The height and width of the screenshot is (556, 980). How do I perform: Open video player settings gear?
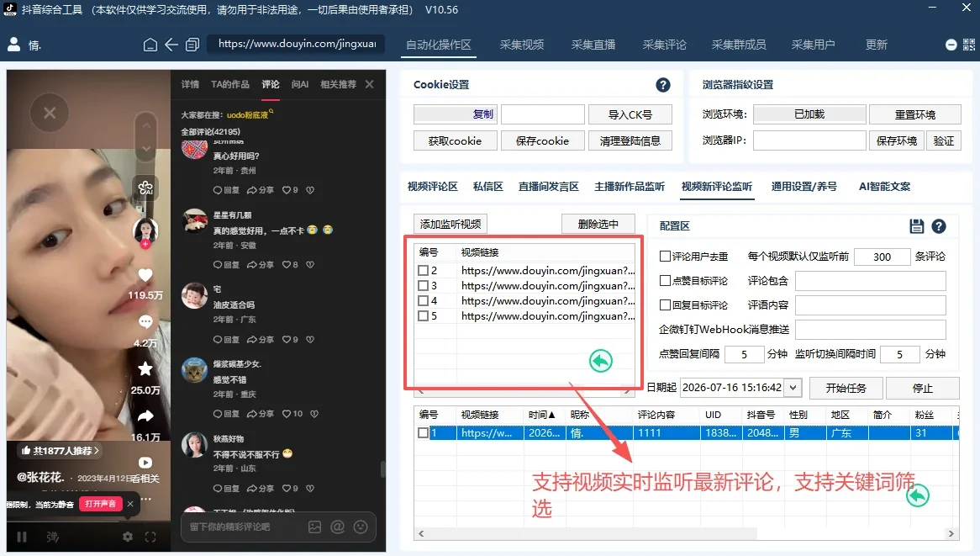click(128, 537)
